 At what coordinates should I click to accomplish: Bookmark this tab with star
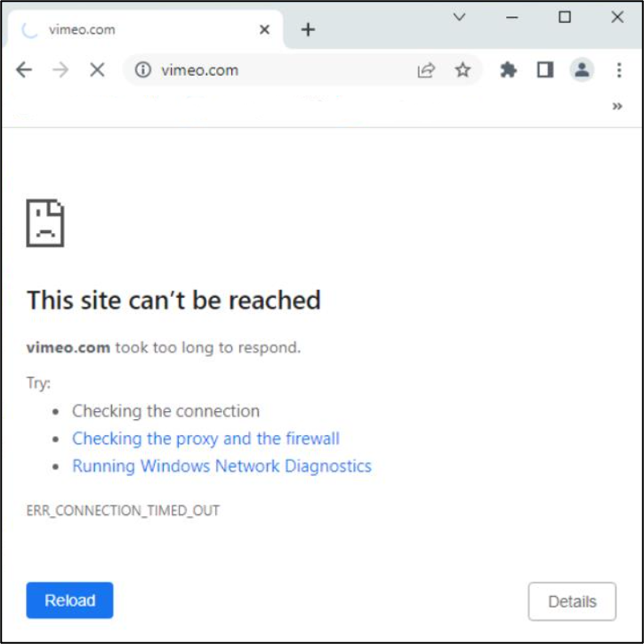tap(463, 70)
